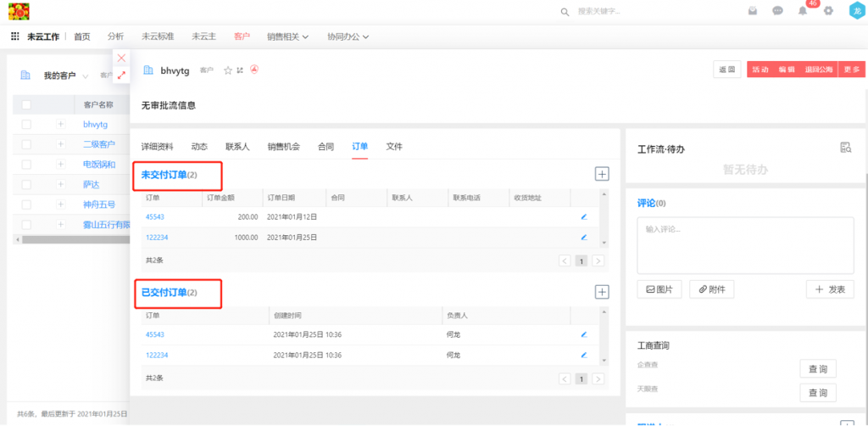868x426 pixels.
Task: Open the chat messages bubble icon
Action: 777,11
